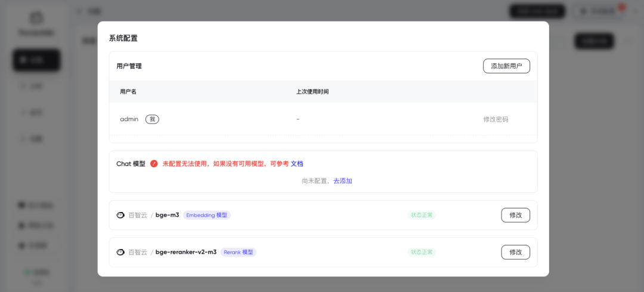Image resolution: width=644 pixels, height=292 pixels.
Task: Click the bge-reranker-v2-m3 model name
Action: pos(186,252)
